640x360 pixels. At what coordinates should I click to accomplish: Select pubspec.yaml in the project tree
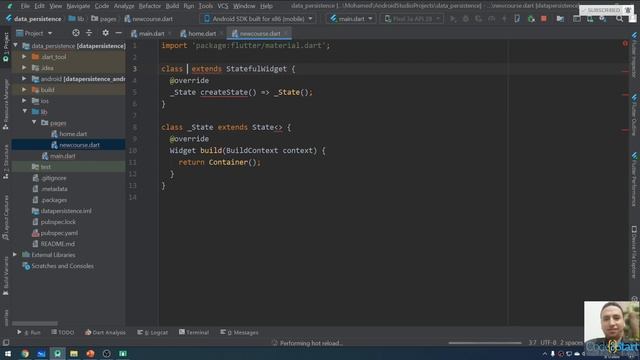[x=59, y=233]
